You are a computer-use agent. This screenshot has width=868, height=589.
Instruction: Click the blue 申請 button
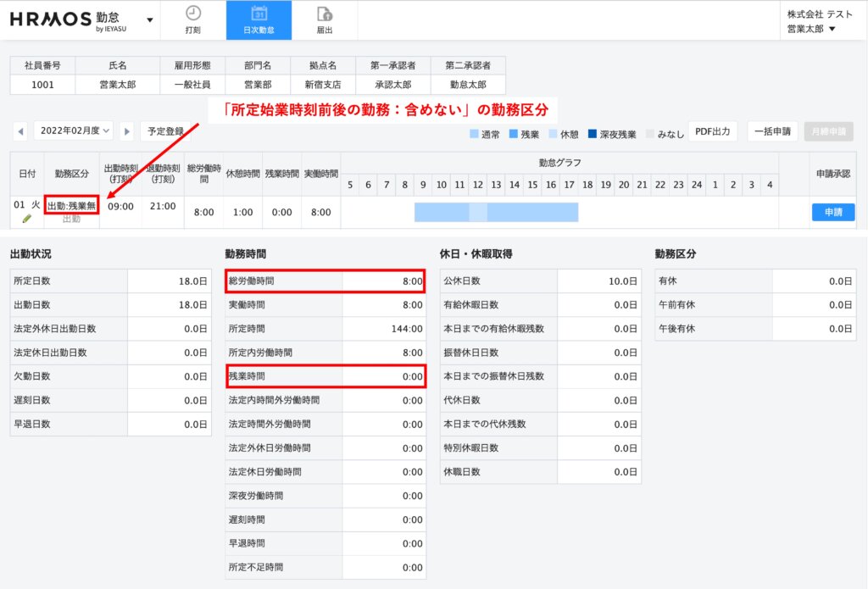tap(832, 213)
